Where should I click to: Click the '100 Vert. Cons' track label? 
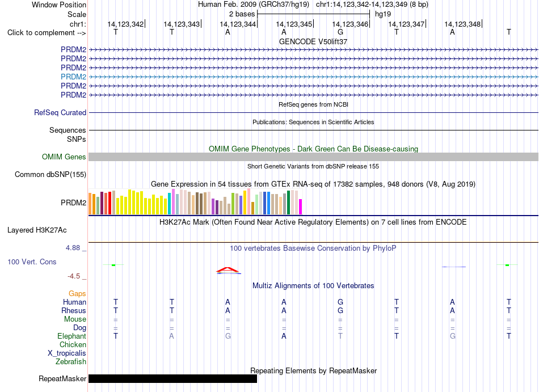point(32,262)
